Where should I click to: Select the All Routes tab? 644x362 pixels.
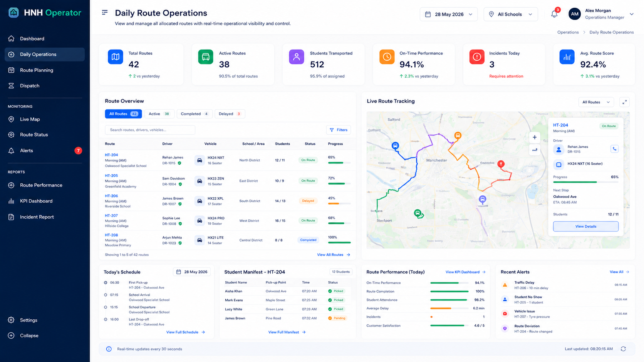click(123, 114)
